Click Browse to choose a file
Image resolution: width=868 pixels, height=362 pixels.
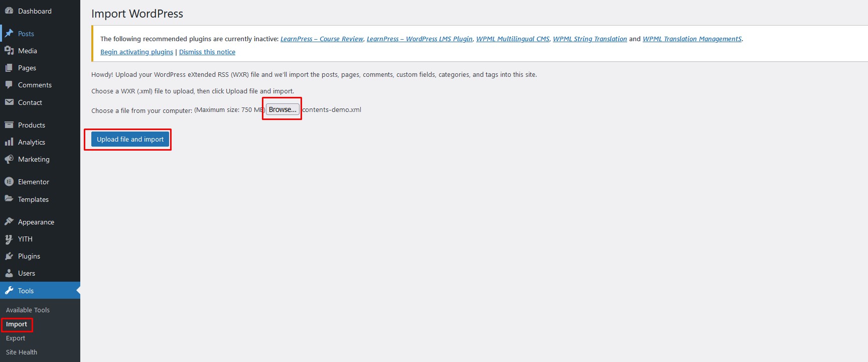[282, 109]
